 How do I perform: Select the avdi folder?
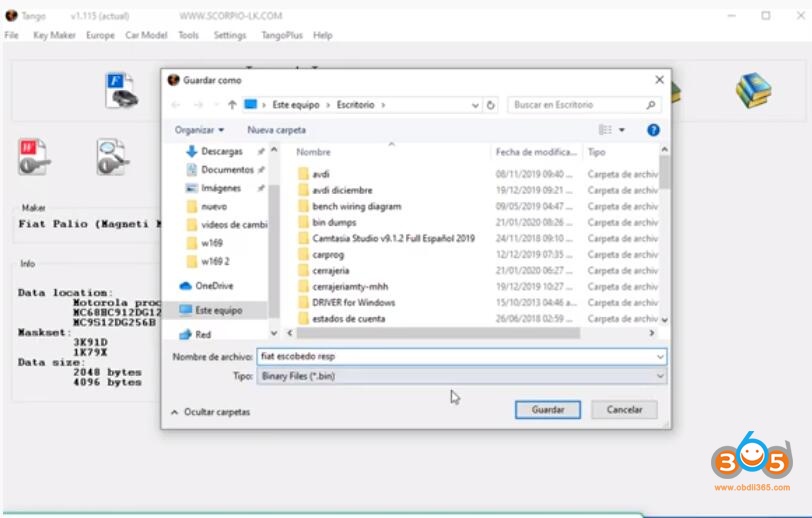(x=321, y=174)
